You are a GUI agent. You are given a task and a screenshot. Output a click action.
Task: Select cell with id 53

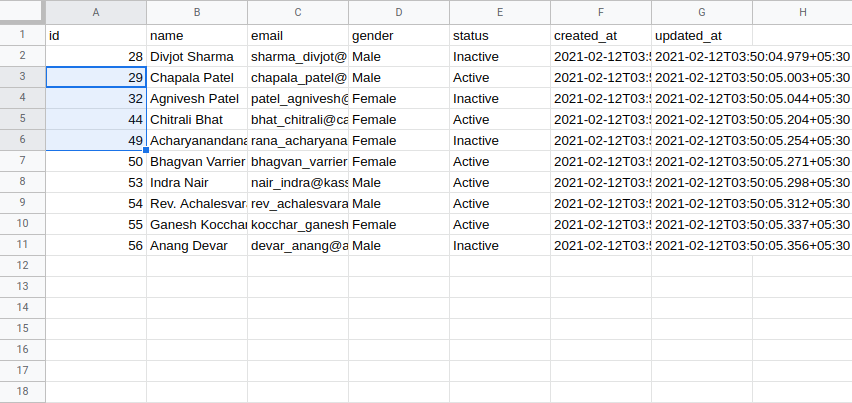(x=96, y=182)
